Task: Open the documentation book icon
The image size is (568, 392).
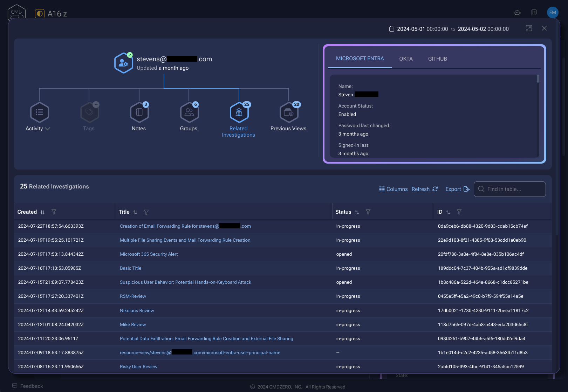Action: coord(534,13)
